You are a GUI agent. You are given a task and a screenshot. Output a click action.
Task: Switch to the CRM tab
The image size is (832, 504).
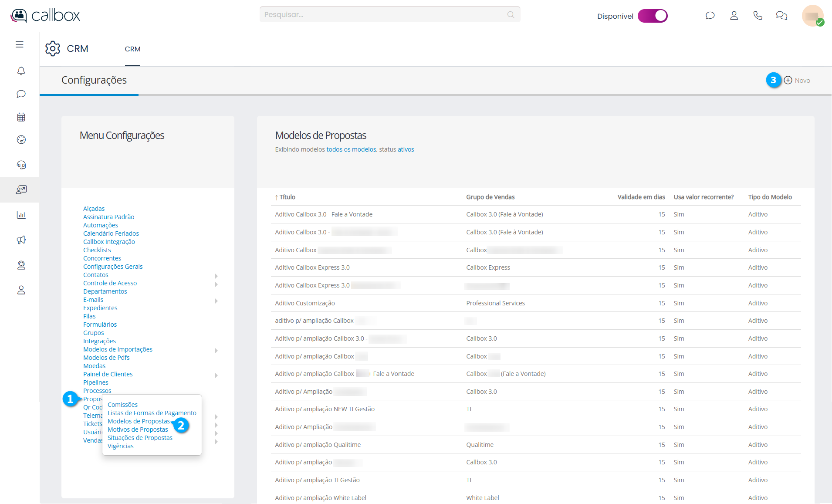[x=132, y=49]
